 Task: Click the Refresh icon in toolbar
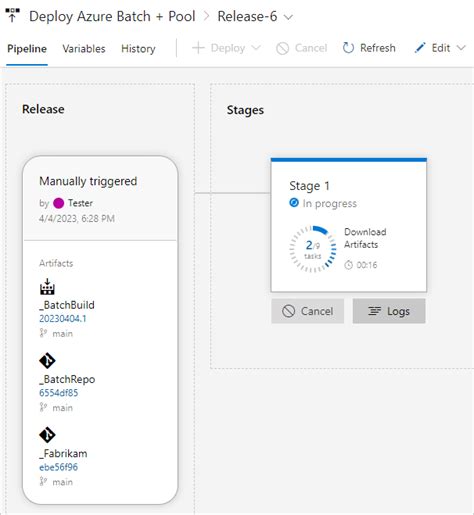point(348,48)
